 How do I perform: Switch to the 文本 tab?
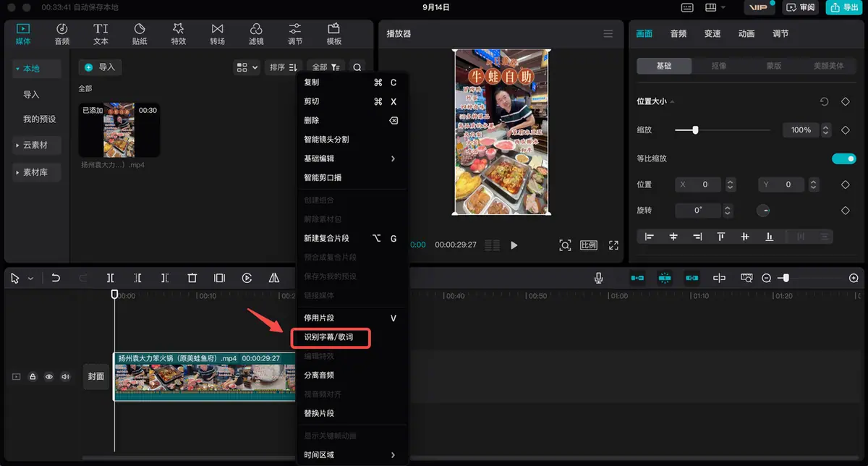pyautogui.click(x=101, y=34)
